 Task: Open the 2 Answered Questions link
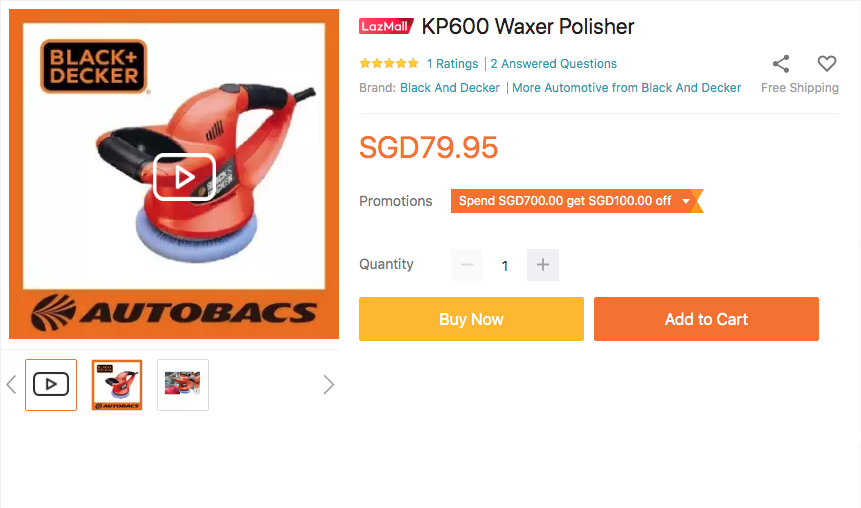(x=553, y=64)
